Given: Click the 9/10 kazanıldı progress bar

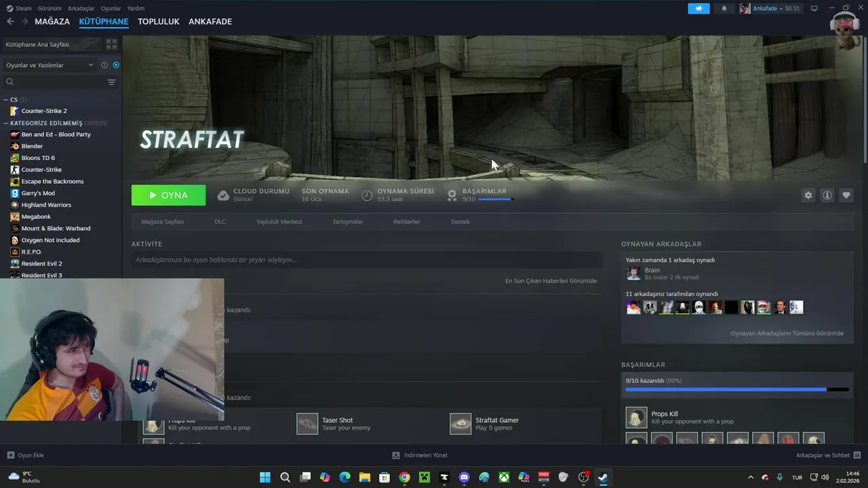Looking at the screenshot, I should pos(736,390).
